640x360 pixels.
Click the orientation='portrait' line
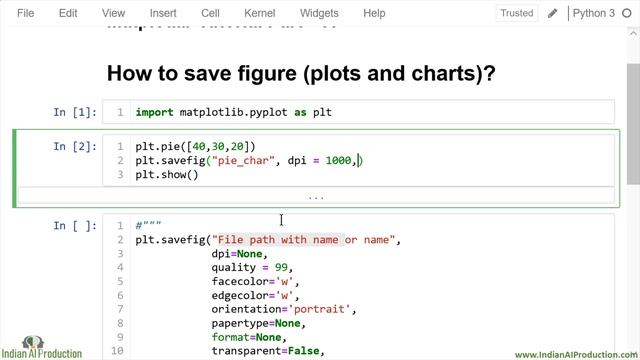(x=284, y=309)
